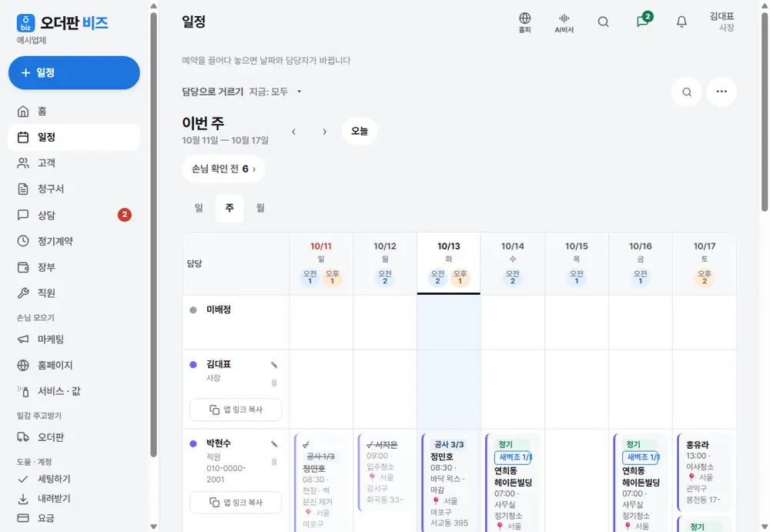Click 홈 house icon in sidebar
This screenshot has width=770, height=532.
pyautogui.click(x=23, y=112)
